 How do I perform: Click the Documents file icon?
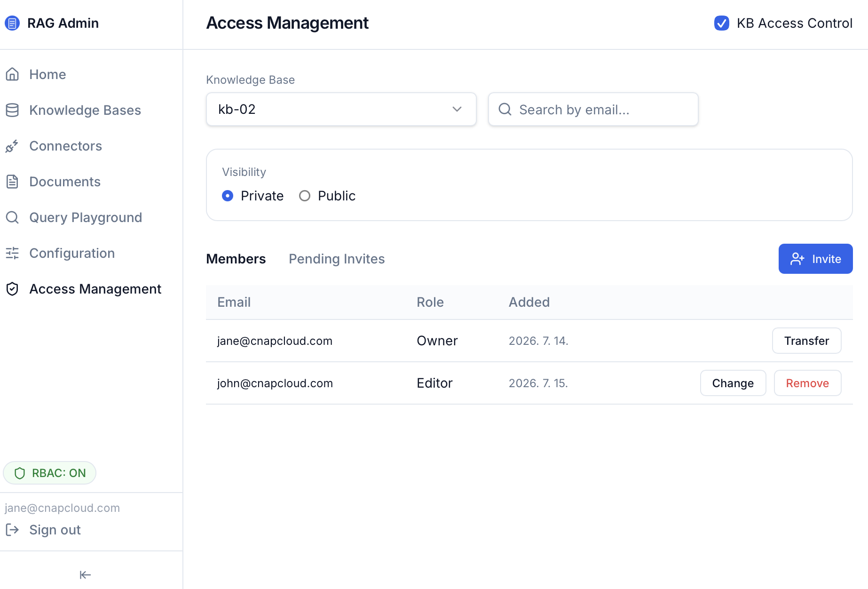[x=12, y=182]
